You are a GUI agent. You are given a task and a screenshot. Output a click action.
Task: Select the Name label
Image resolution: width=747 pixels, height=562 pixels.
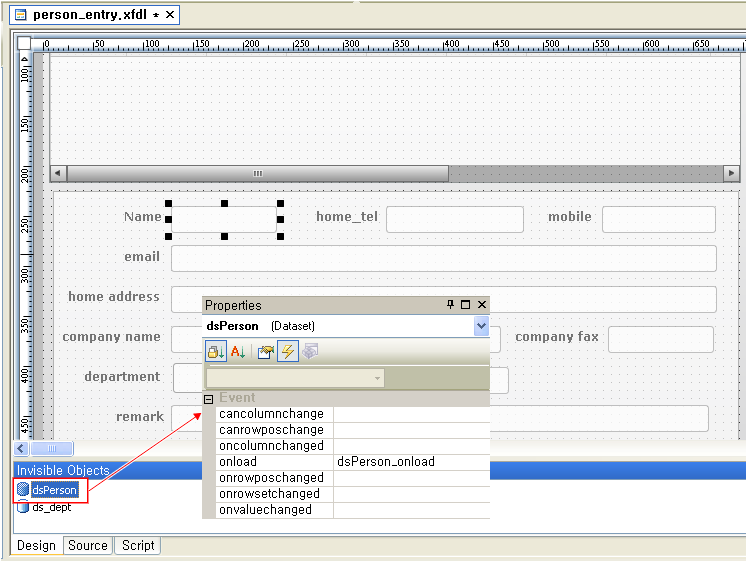click(142, 217)
